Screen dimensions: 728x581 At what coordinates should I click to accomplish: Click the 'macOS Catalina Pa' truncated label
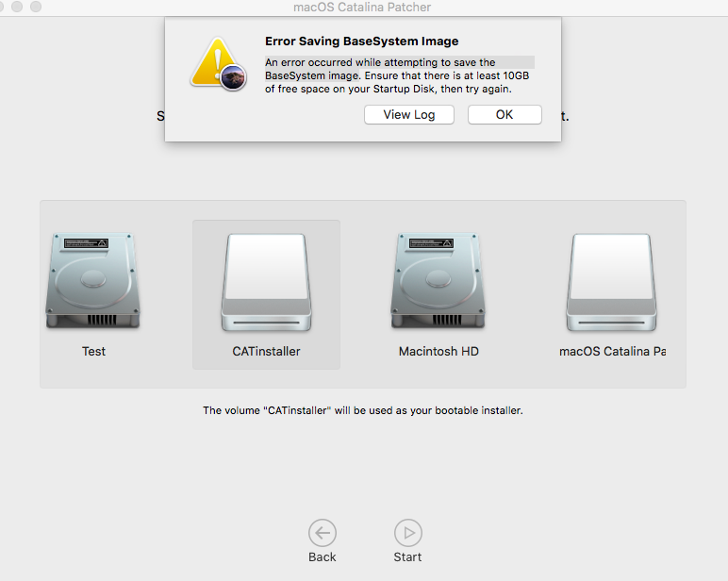point(612,351)
